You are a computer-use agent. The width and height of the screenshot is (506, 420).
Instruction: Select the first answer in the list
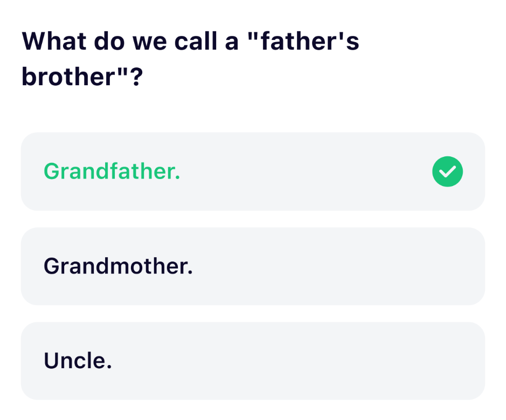(253, 171)
